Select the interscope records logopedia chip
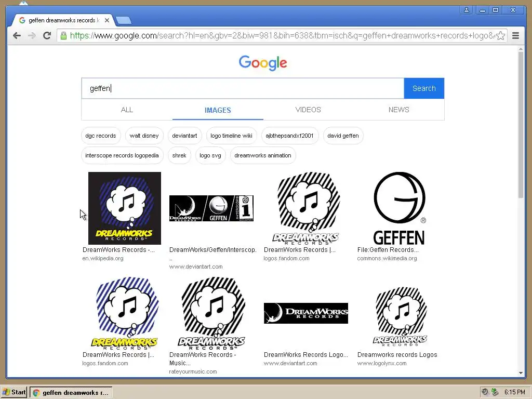532x399 pixels. pyautogui.click(x=122, y=155)
